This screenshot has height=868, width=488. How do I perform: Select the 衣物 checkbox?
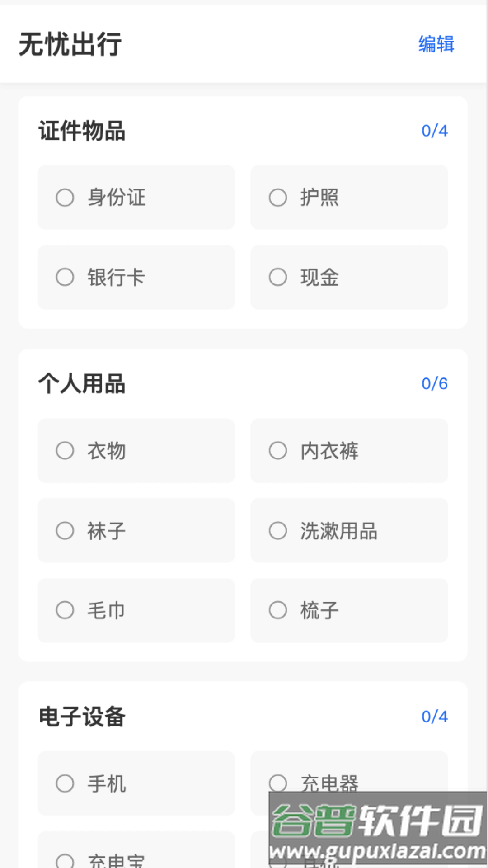(x=65, y=451)
